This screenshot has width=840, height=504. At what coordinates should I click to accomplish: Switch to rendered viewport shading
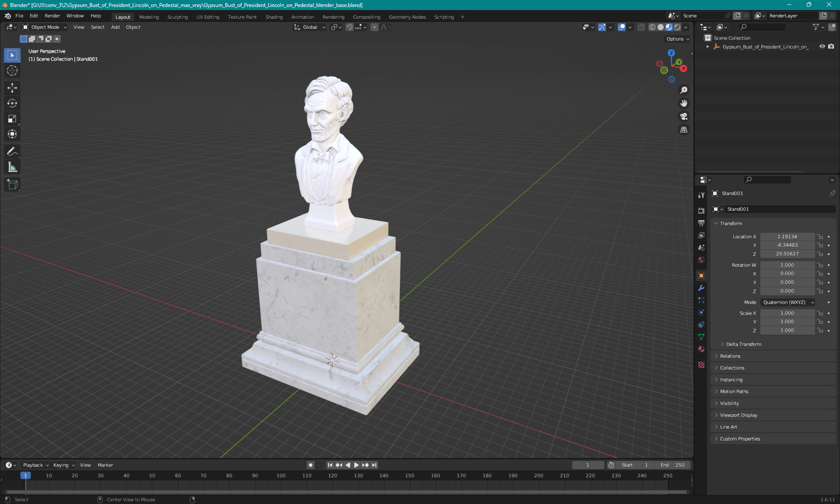click(x=677, y=27)
